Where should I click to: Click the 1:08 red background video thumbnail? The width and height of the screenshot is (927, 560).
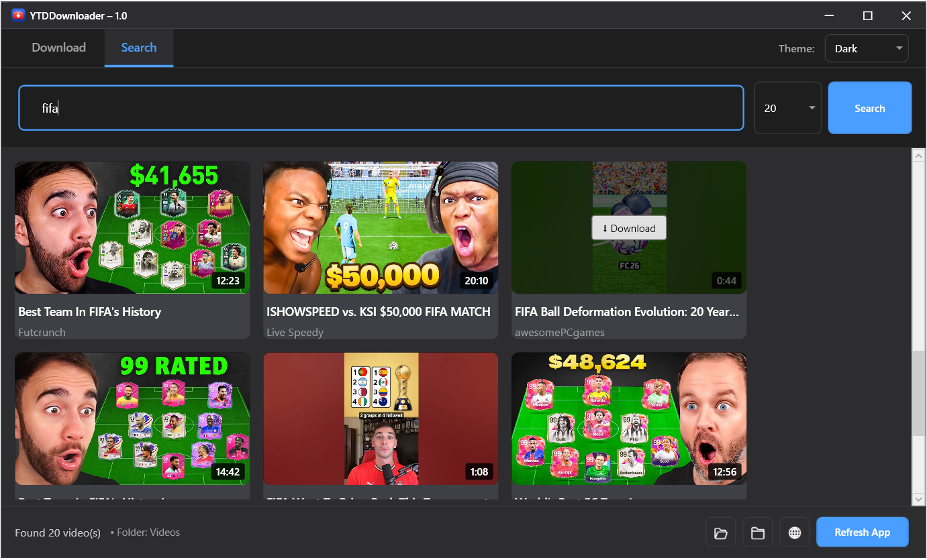(381, 418)
